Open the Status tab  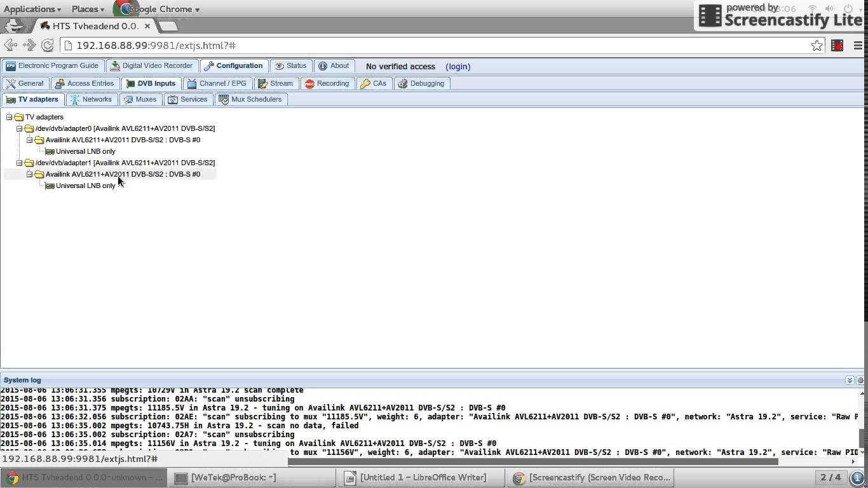290,65
